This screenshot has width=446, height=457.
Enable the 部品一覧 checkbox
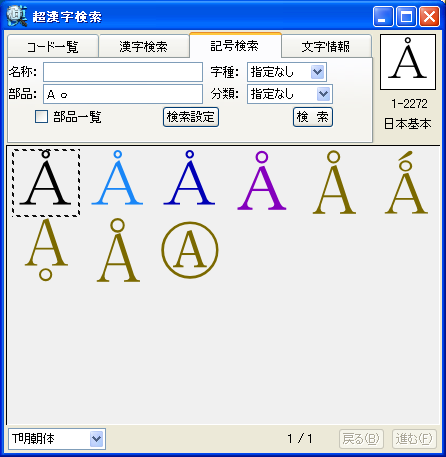41,117
